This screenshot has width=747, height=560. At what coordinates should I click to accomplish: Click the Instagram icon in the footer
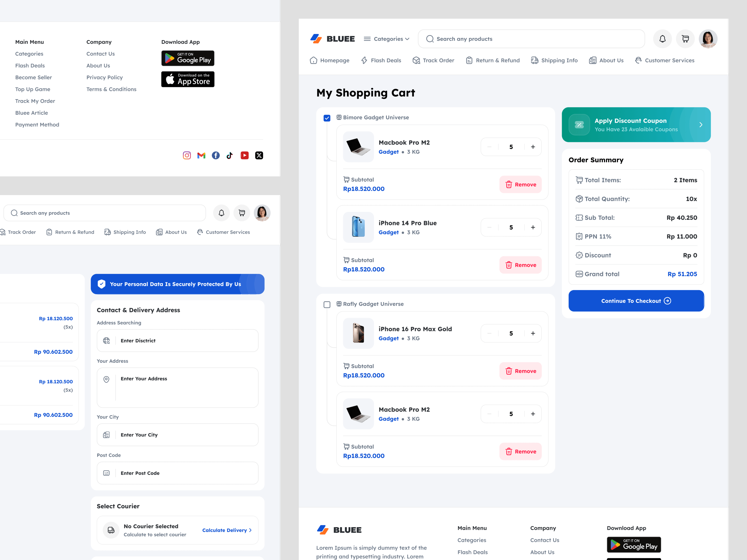click(187, 155)
